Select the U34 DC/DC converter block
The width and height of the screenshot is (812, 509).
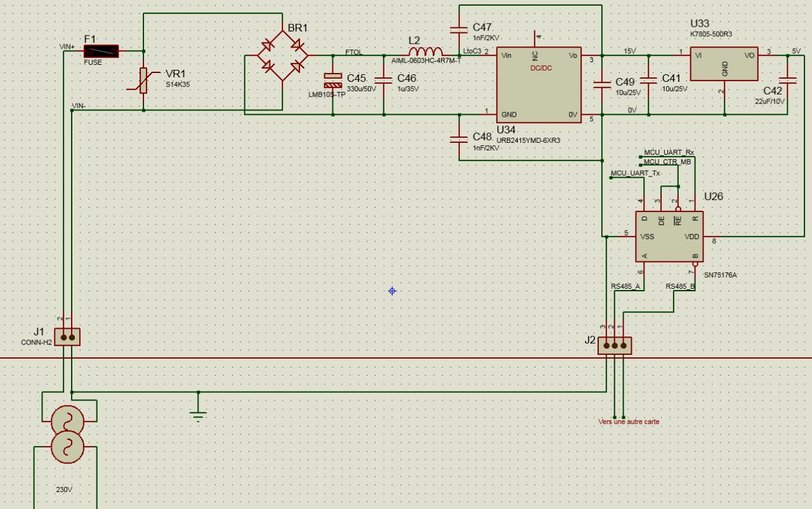tap(539, 85)
